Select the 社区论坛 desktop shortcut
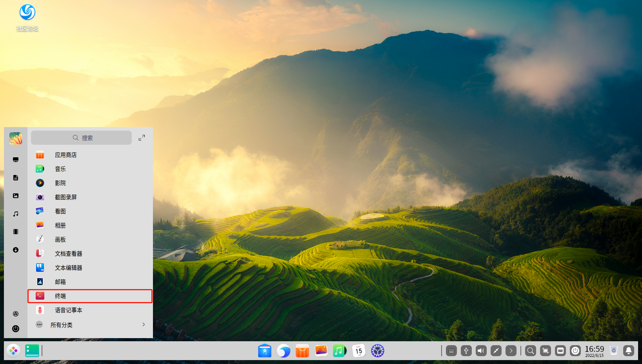This screenshot has width=642, height=364. [27, 18]
